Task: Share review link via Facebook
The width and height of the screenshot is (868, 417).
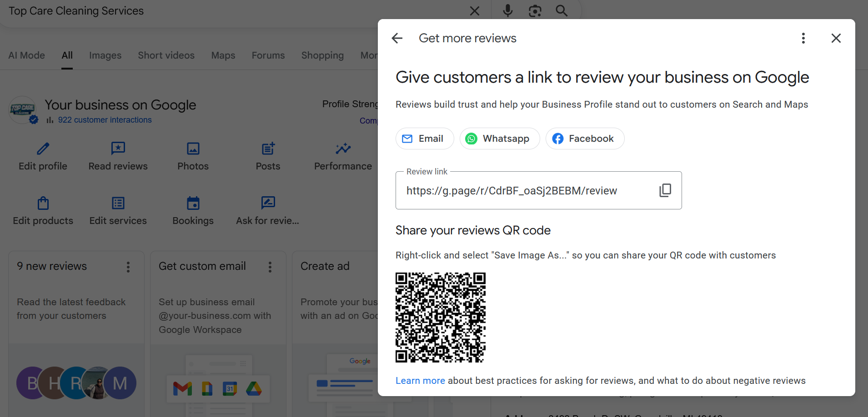Action: point(585,139)
